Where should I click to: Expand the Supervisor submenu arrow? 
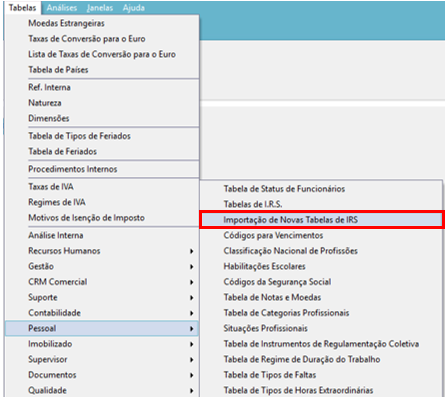(192, 360)
